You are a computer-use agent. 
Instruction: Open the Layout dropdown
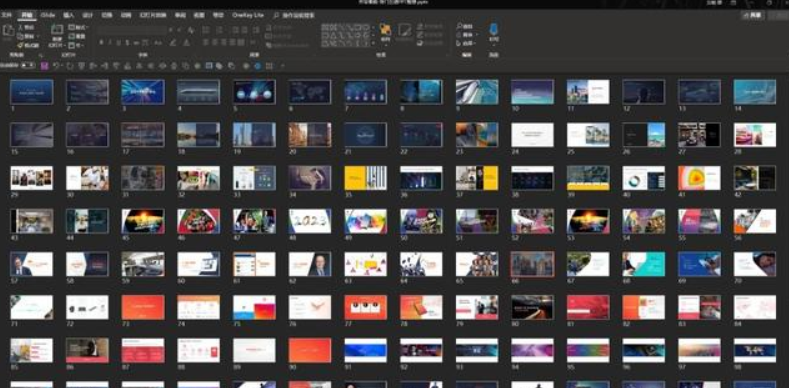78,27
